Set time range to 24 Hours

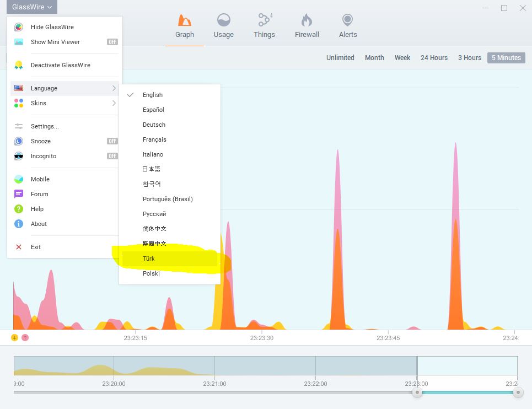[434, 58]
